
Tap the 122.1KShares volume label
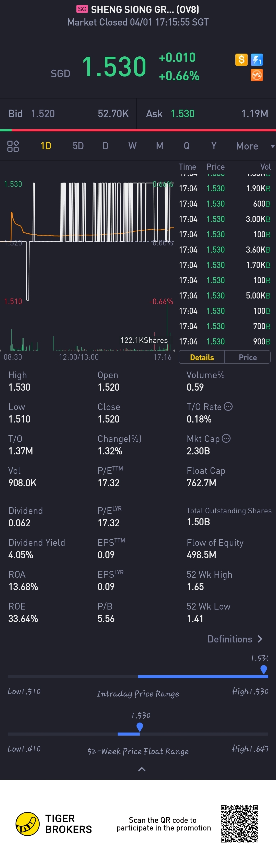click(x=144, y=340)
